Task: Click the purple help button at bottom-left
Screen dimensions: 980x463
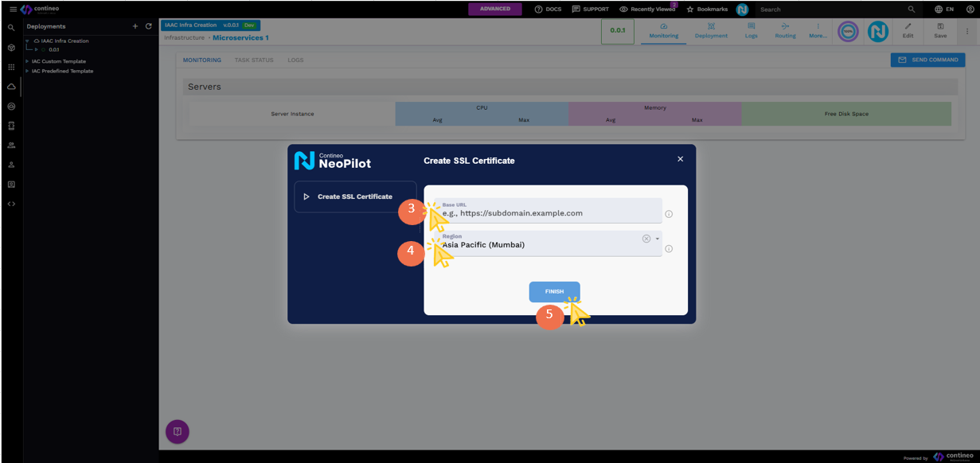Action: (177, 431)
